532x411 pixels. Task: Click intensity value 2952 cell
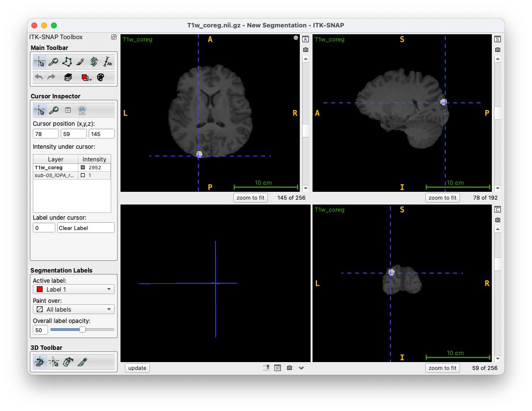click(95, 167)
